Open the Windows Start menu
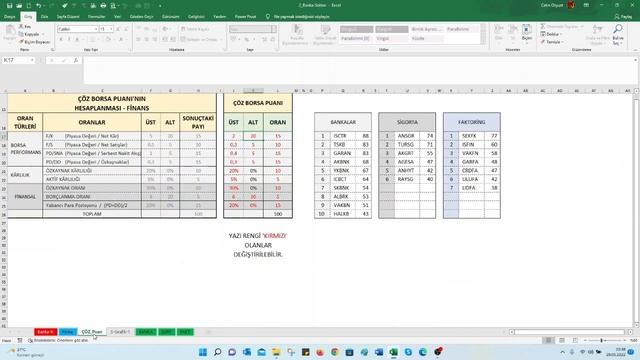 (x=203, y=352)
